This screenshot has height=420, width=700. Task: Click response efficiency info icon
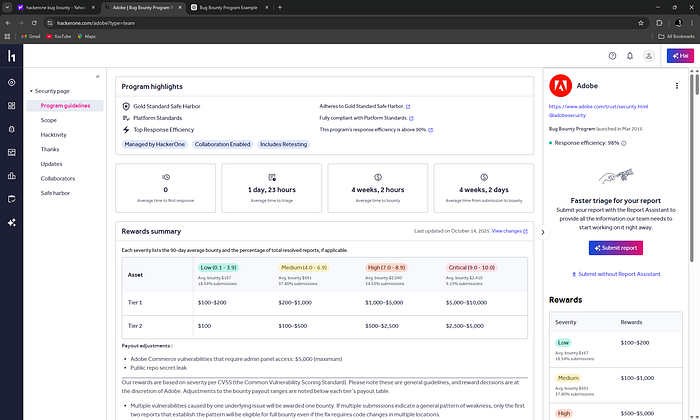click(x=624, y=143)
